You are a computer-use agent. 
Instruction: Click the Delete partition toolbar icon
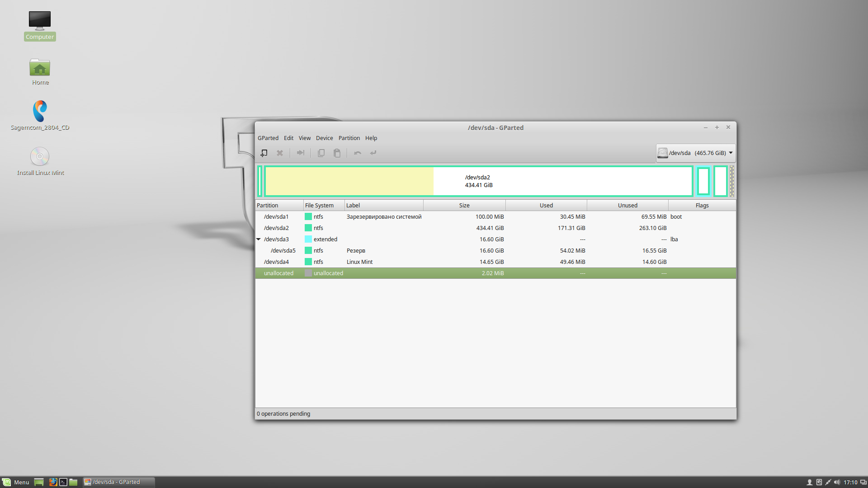[x=280, y=153]
